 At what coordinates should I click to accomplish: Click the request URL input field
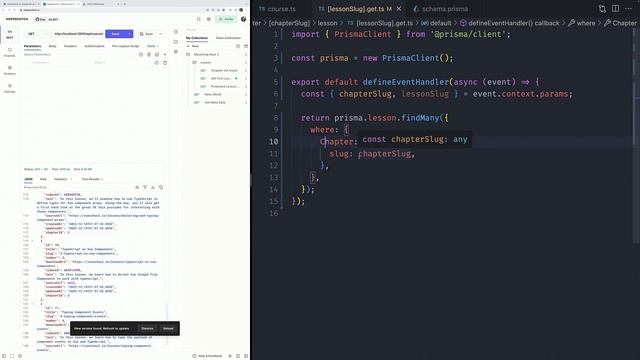(x=78, y=34)
